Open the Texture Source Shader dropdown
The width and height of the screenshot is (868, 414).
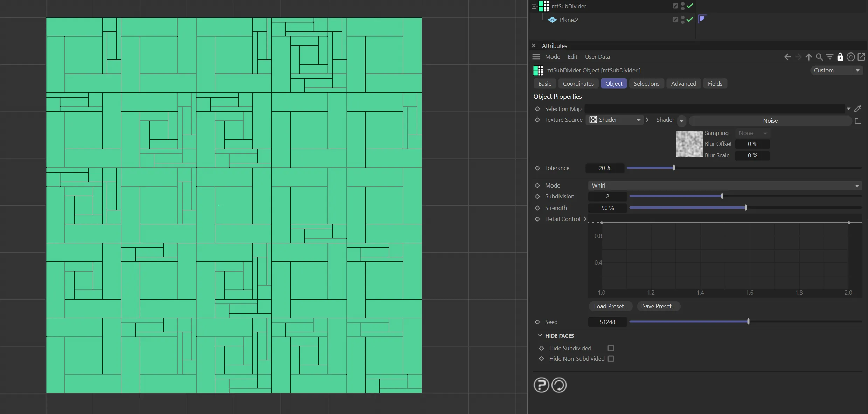(x=615, y=120)
